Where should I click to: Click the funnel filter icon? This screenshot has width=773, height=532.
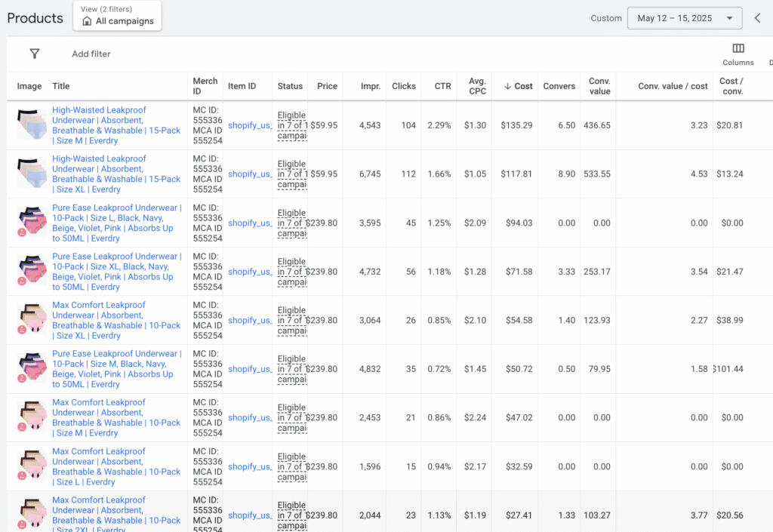point(35,54)
